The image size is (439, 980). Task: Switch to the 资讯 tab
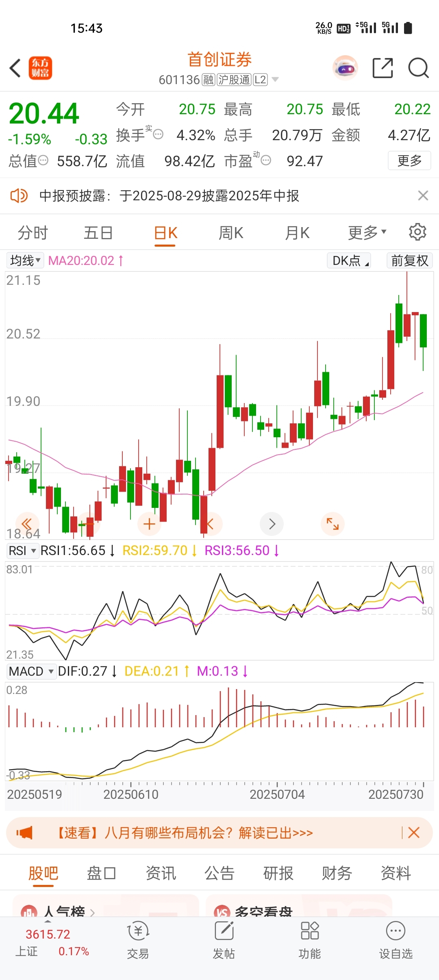(161, 873)
